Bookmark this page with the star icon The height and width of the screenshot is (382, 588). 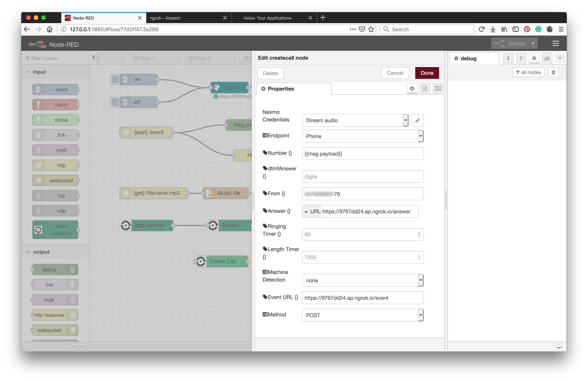coord(371,29)
